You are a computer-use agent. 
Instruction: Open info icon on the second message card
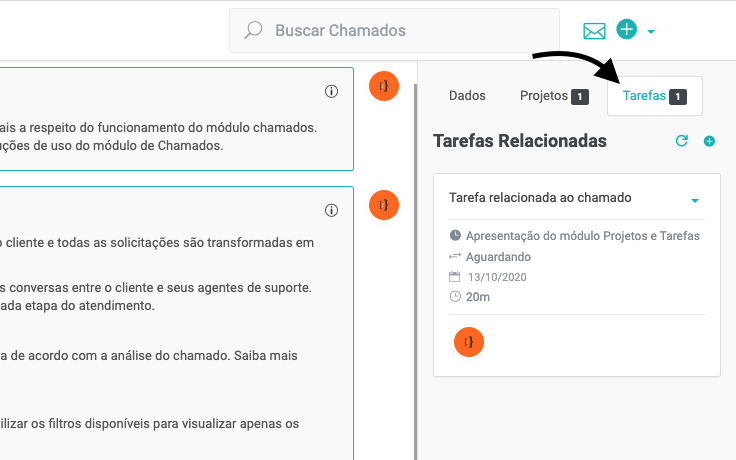[x=332, y=210]
